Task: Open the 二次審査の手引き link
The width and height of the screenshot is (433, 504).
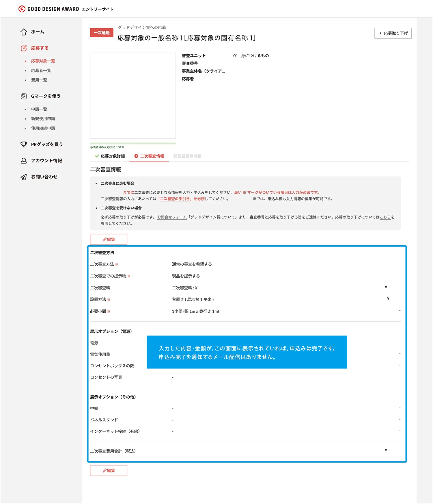Action: [175, 199]
